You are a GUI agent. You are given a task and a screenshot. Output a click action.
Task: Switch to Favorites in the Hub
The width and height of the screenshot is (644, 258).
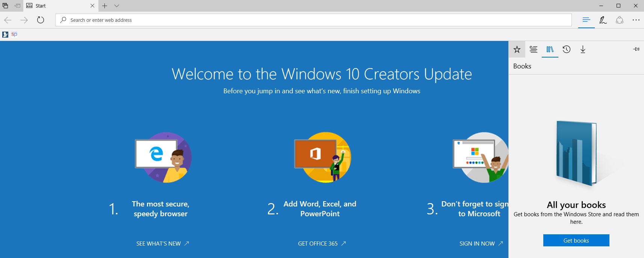coord(517,49)
